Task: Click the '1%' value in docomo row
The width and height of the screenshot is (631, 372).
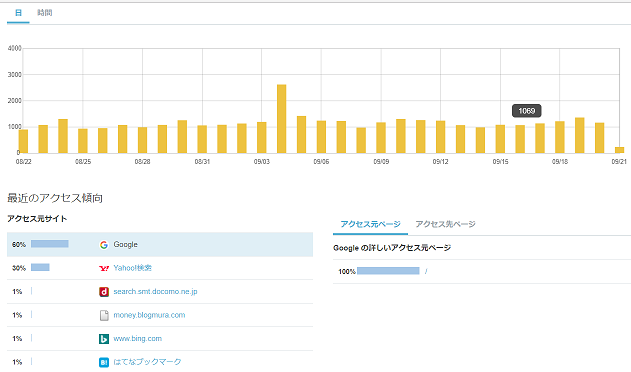Action: [x=17, y=291]
